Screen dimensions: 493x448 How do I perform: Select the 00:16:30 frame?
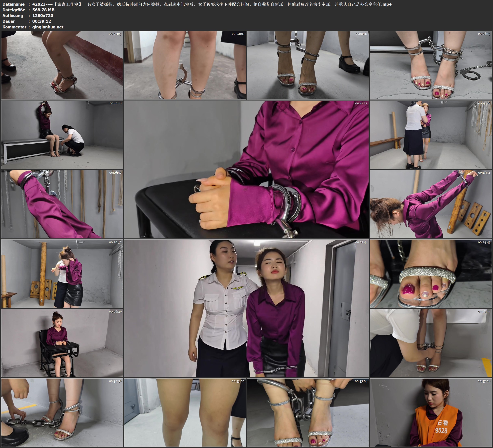tap(62, 204)
